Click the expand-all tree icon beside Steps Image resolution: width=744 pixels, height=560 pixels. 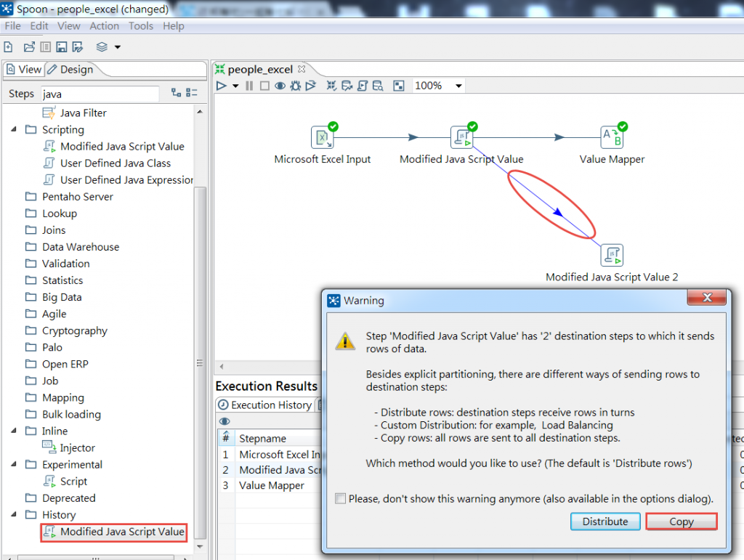(x=176, y=92)
